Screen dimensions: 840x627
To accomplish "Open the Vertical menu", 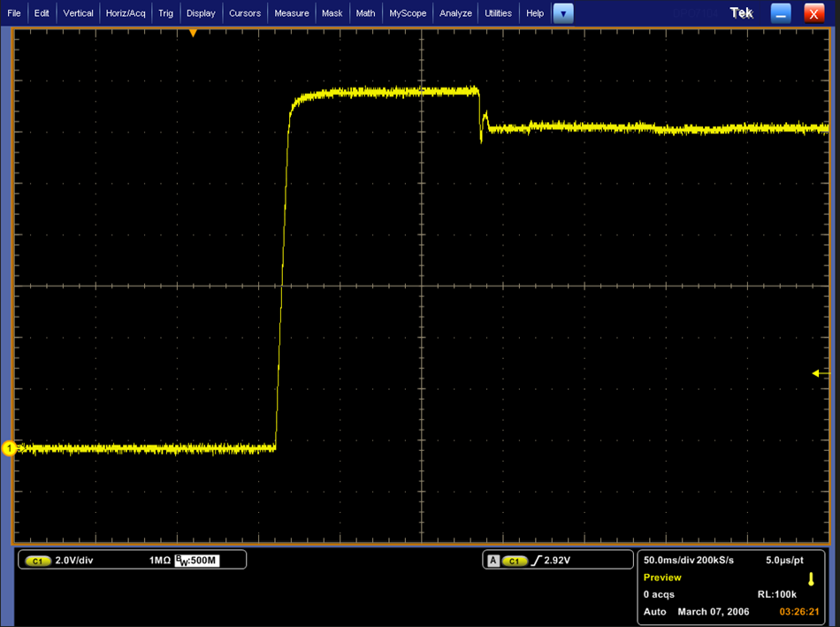I will tap(78, 13).
